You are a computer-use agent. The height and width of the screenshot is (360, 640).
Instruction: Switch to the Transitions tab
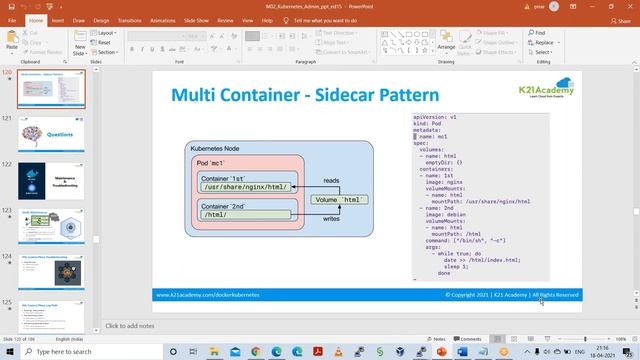[x=130, y=20]
